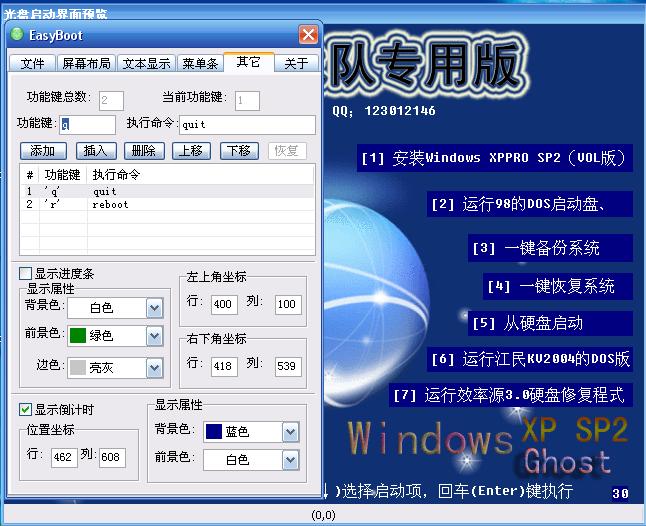Click the 功能键 column header
Image resolution: width=646 pixels, height=526 pixels.
[x=63, y=175]
